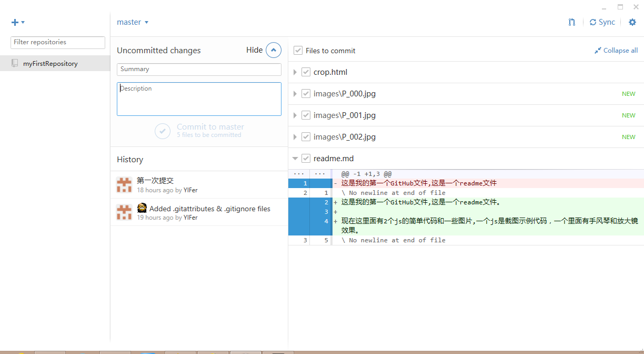Image resolution: width=644 pixels, height=354 pixels.
Task: Expand images\P_002.jpg entry
Action: (295, 137)
